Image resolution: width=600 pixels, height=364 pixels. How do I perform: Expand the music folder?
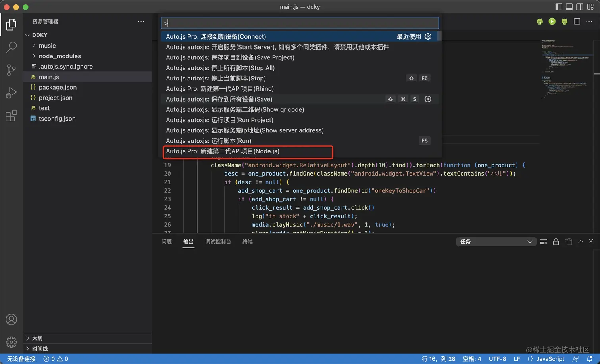point(87,46)
